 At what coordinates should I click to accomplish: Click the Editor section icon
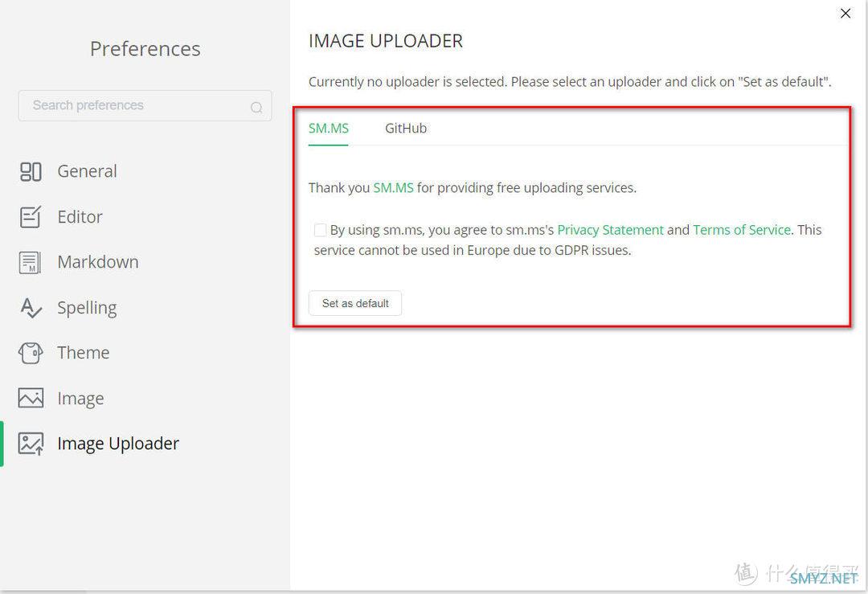point(31,217)
